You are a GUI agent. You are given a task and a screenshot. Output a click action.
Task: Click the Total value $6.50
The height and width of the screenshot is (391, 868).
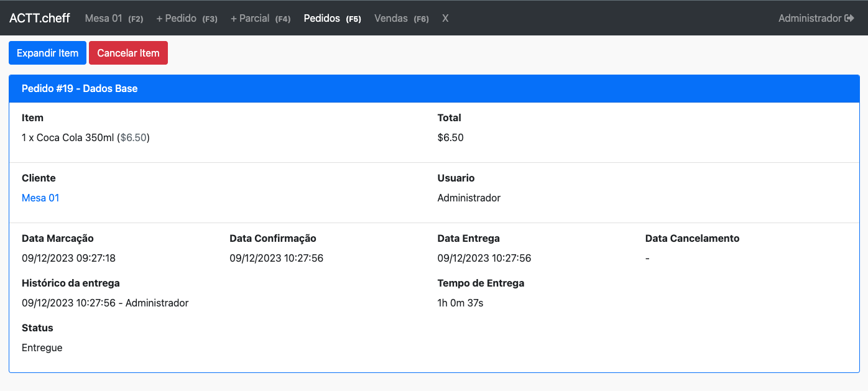[x=450, y=137]
